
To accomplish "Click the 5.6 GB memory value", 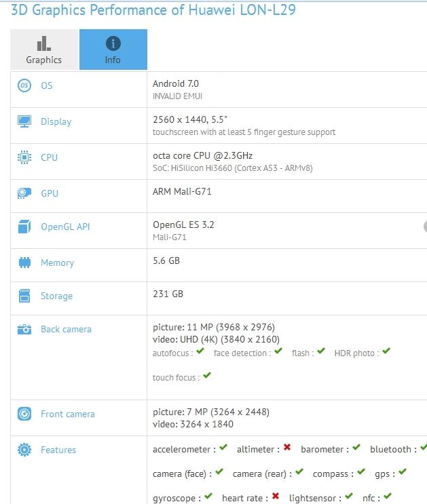I will [x=166, y=260].
